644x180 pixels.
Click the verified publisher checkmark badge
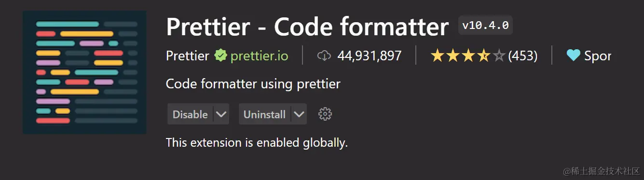pos(220,56)
